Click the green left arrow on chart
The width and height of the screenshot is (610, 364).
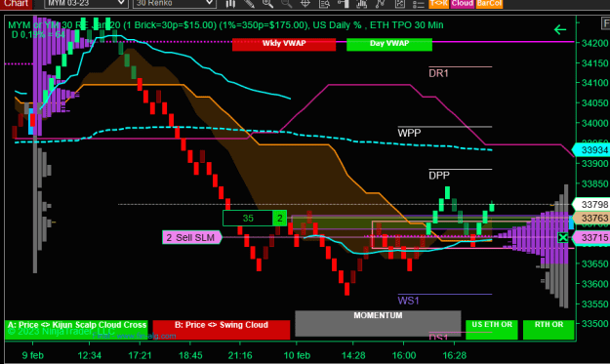[x=560, y=29]
